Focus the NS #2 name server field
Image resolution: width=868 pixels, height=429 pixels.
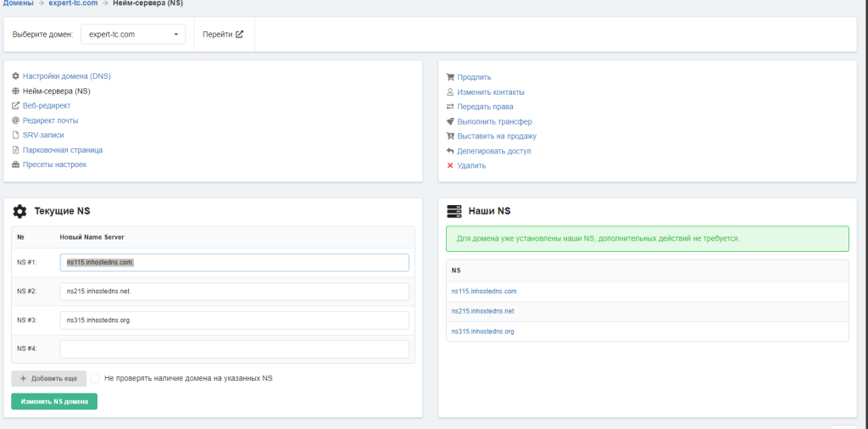click(234, 292)
